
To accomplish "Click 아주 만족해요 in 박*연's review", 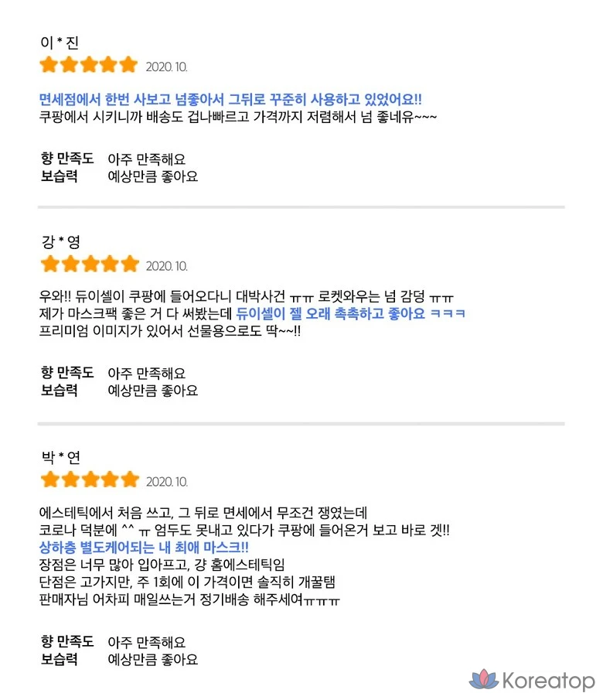I will click(146, 643).
